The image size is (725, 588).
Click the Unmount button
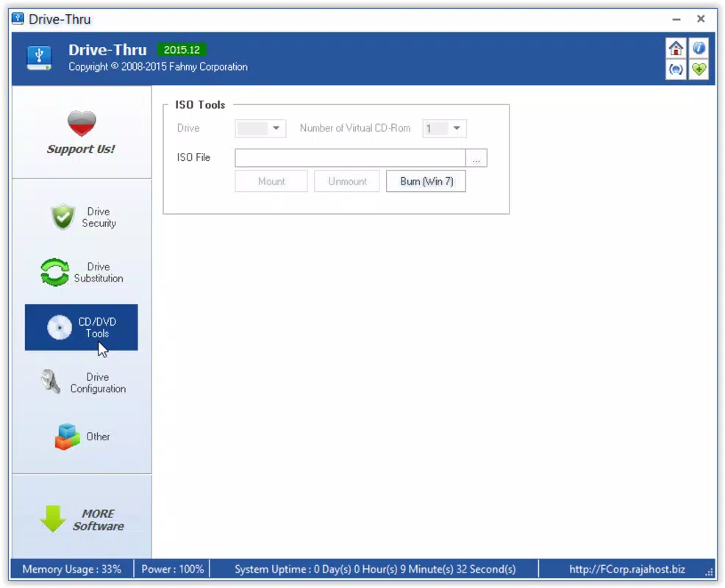click(x=347, y=182)
